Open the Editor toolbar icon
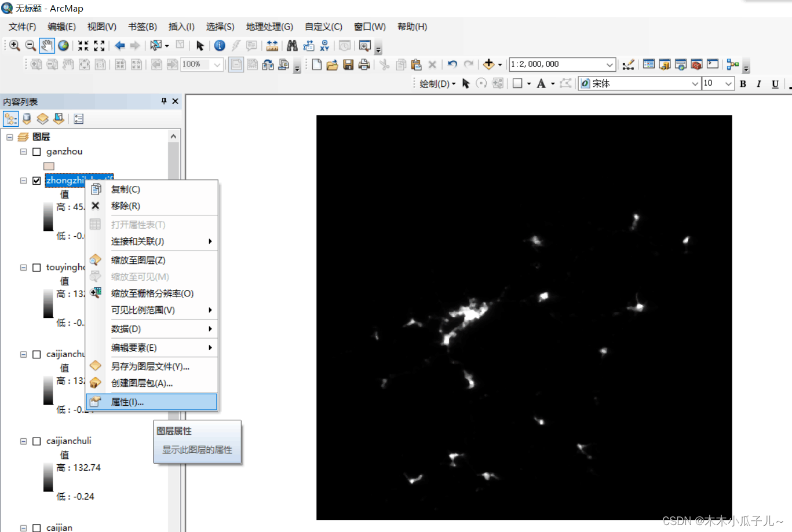 628,64
